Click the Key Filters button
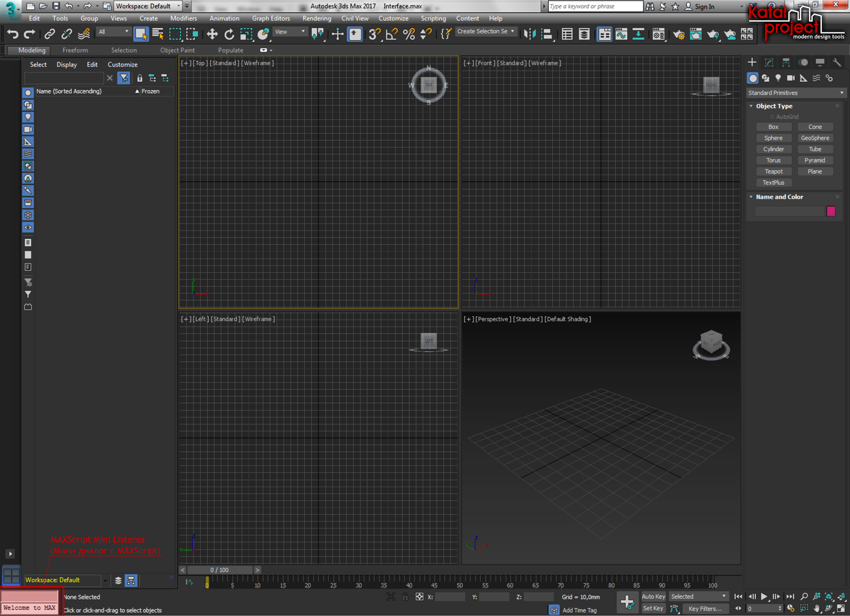This screenshot has width=850, height=616. pos(704,609)
